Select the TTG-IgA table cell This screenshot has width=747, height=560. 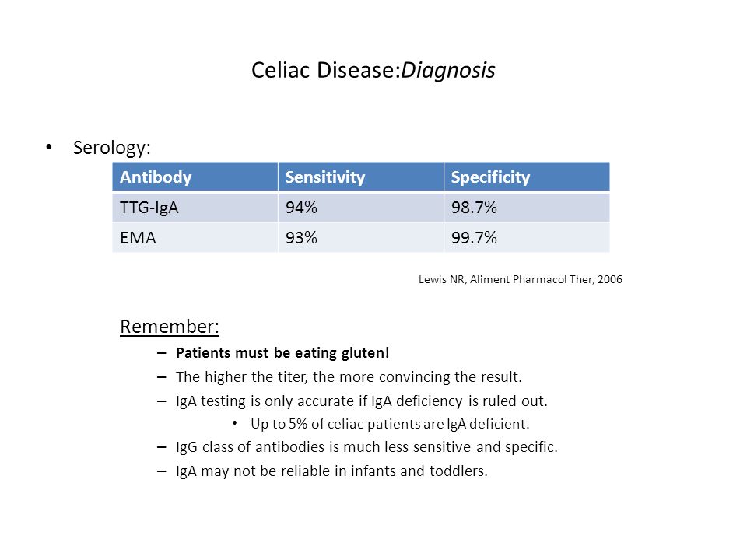click(195, 207)
